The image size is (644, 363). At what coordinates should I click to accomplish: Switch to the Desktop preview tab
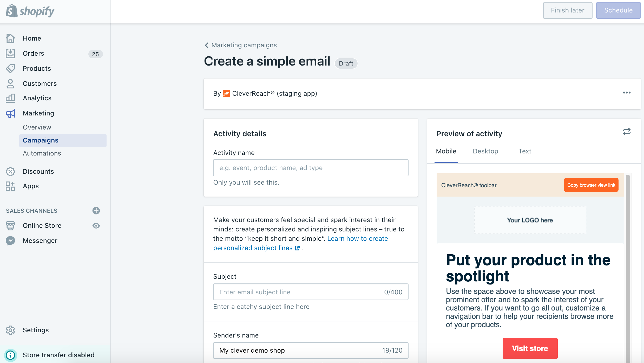(x=485, y=151)
